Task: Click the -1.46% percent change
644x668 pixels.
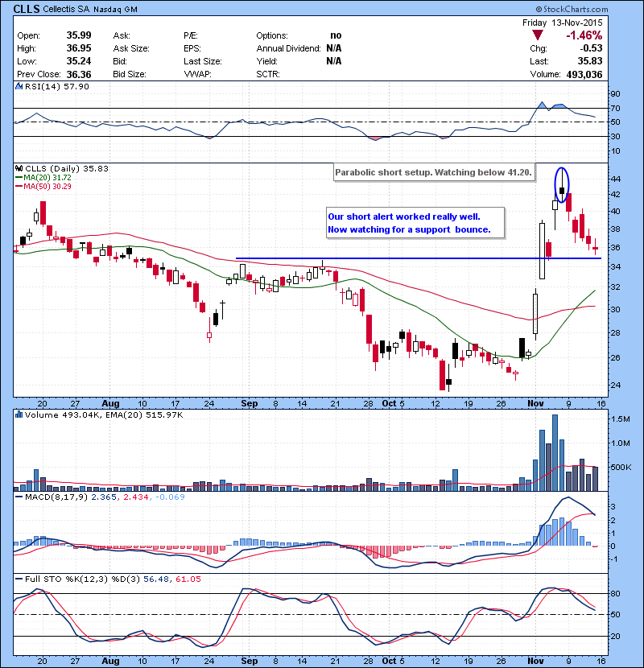Action: point(584,35)
